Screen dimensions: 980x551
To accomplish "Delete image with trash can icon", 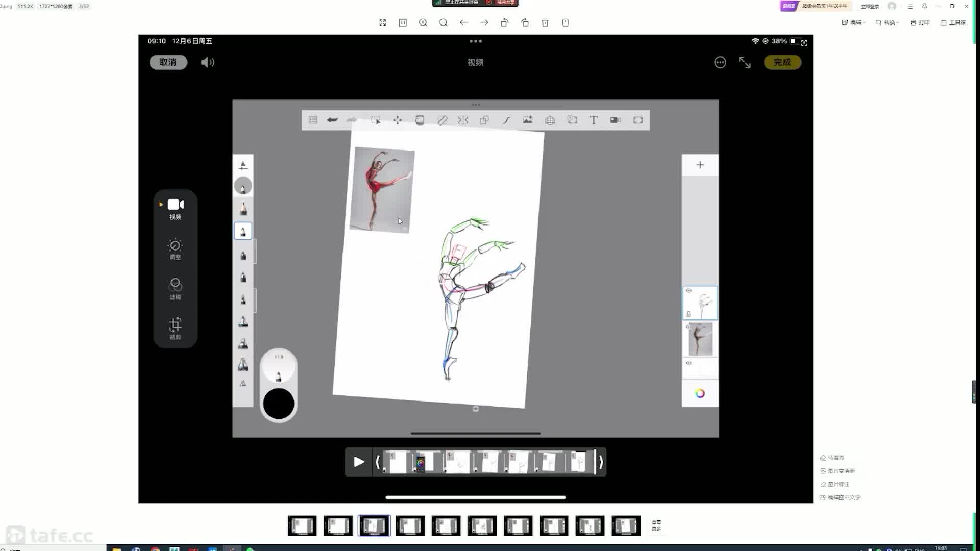I will (545, 22).
